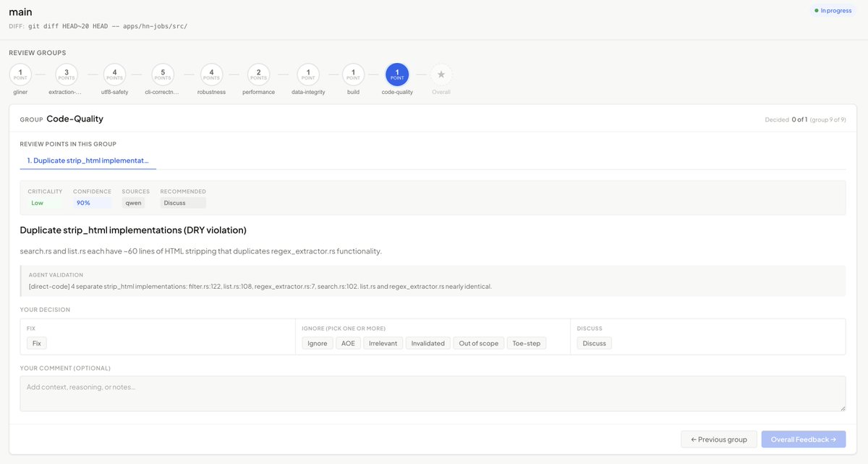Mark the point as Ignore
This screenshot has height=464, width=868.
317,343
